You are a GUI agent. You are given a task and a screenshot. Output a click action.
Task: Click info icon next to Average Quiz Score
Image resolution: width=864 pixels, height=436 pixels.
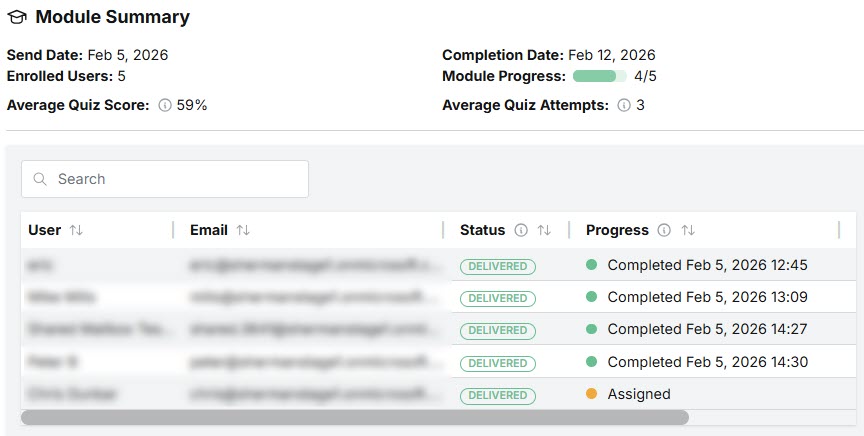(165, 105)
